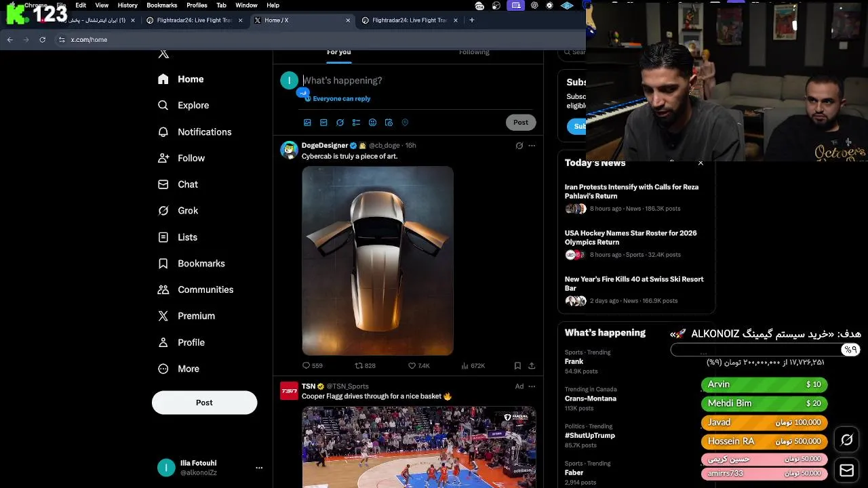Screen dimensions: 868x488
Task: Click Grok icon in the post composer
Action: [340, 123]
